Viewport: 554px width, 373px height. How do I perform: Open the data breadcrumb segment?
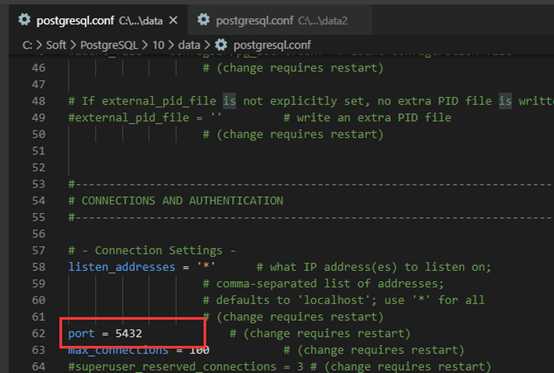(189, 45)
